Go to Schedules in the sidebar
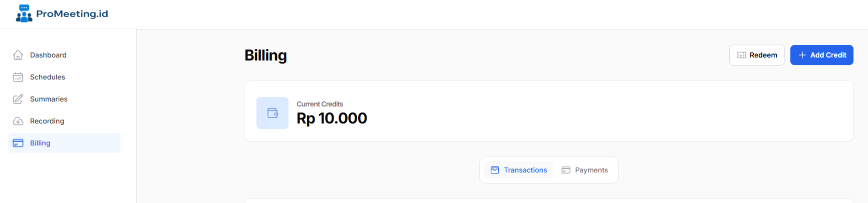This screenshot has width=868, height=203. click(x=48, y=77)
